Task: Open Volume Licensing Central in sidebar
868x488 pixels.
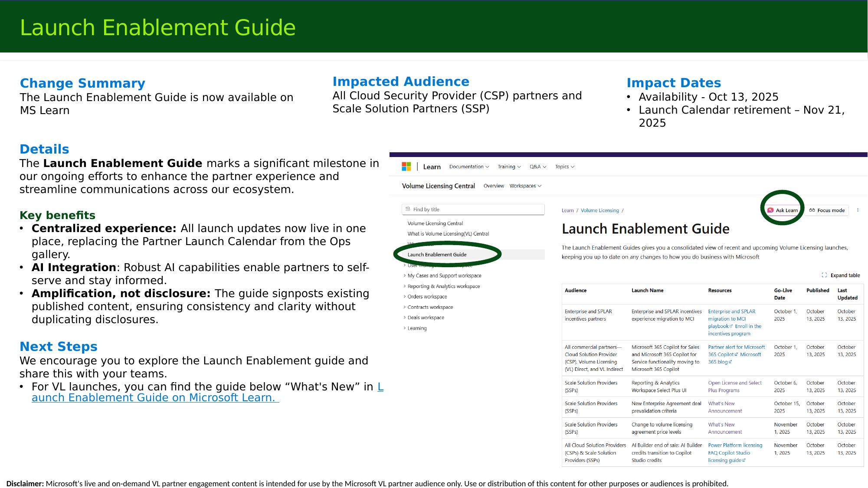Action: pos(435,223)
